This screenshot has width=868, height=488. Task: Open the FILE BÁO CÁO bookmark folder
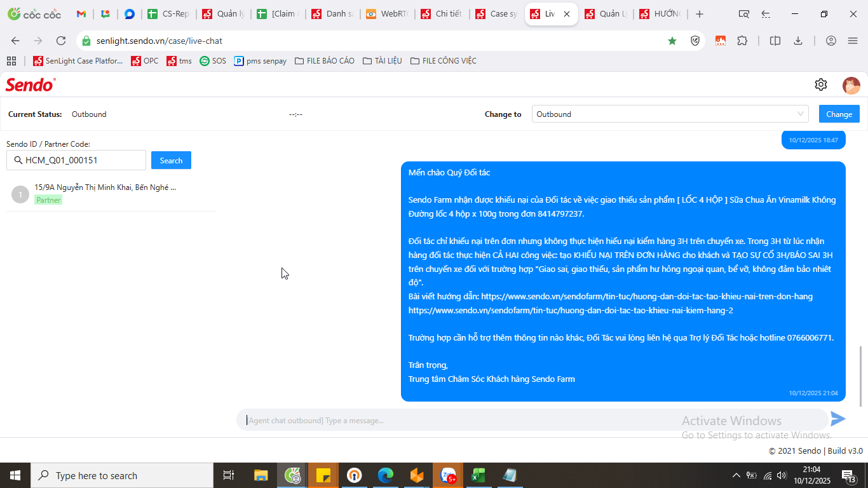[x=325, y=61]
